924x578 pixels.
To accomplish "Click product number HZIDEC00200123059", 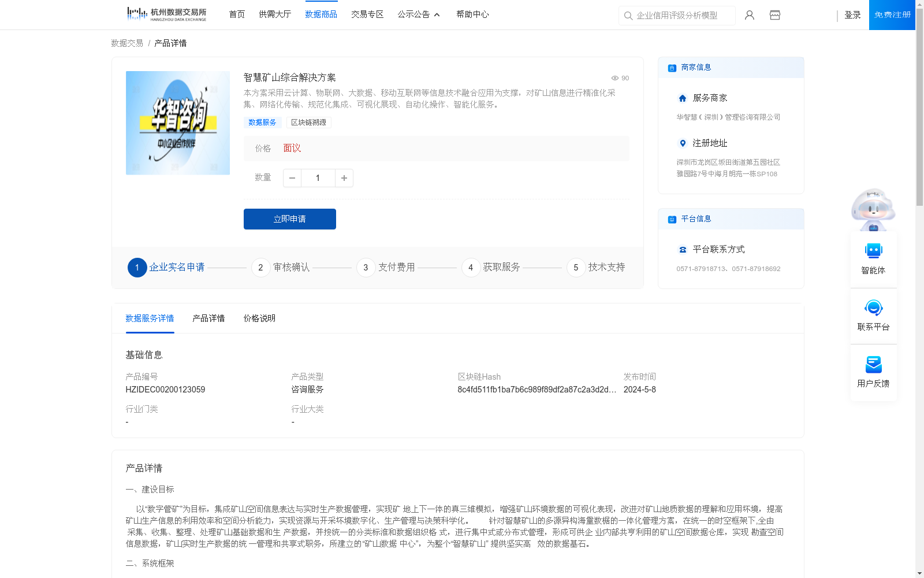I will [165, 390].
